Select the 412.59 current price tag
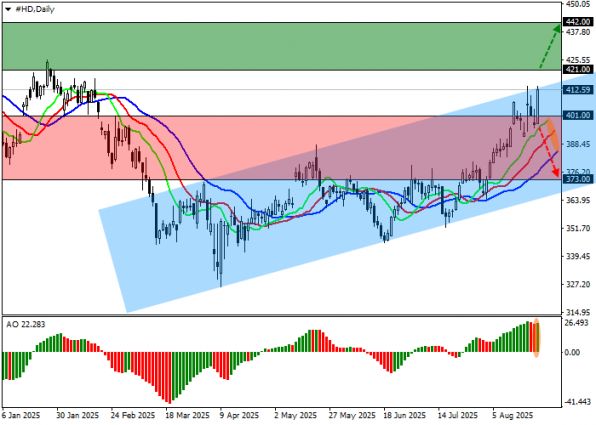The image size is (596, 425). pyautogui.click(x=578, y=90)
